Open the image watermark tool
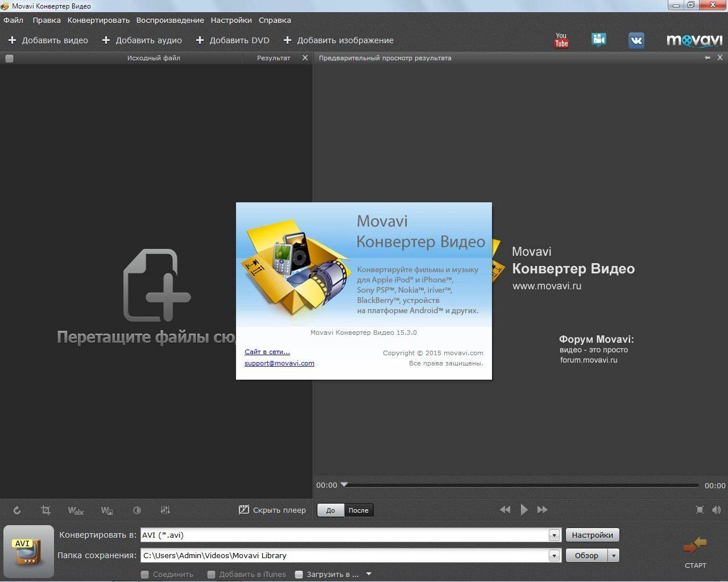728x582 pixels. pyautogui.click(x=106, y=510)
